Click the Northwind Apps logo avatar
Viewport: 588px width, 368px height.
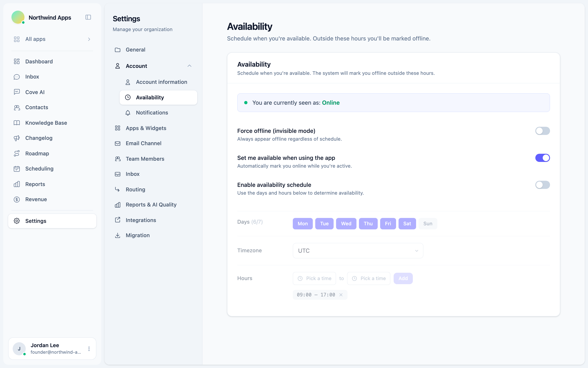(18, 17)
